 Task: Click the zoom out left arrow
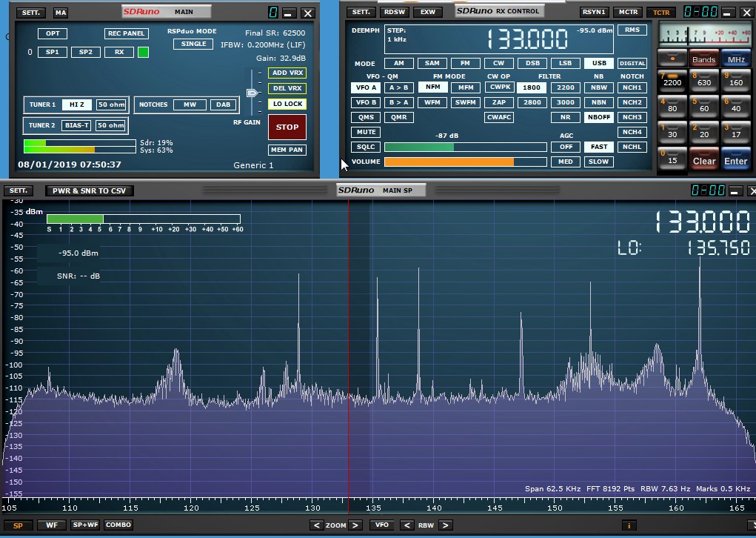[317, 525]
